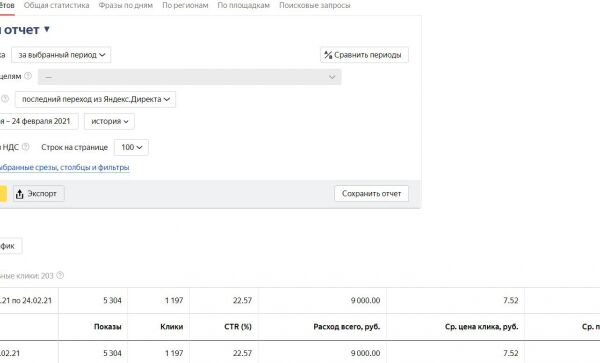Open the Поисковые запросы tab
Image resolution: width=600 pixels, height=363 pixels.
(x=315, y=5)
